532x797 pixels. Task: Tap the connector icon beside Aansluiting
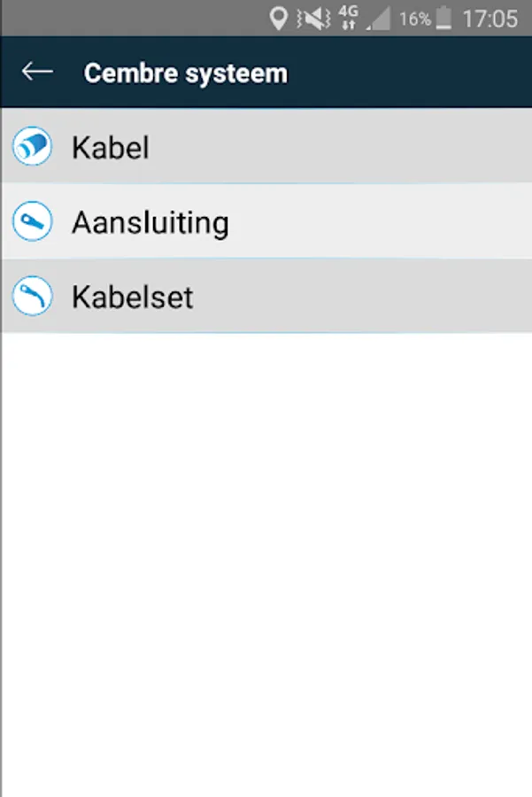click(33, 221)
